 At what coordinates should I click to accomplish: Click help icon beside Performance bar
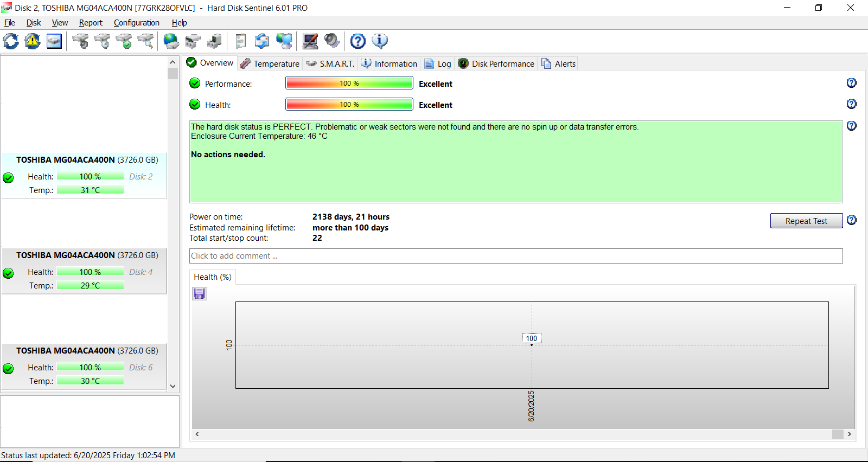pyautogui.click(x=852, y=83)
